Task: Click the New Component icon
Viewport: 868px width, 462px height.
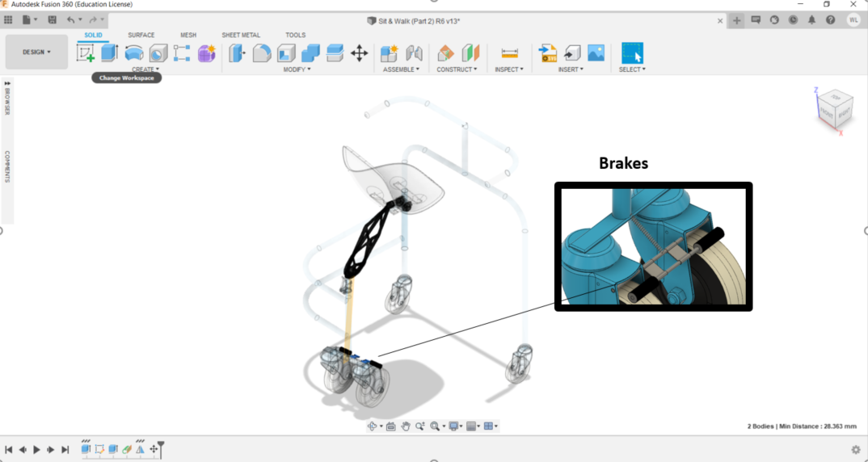Action: pyautogui.click(x=390, y=53)
